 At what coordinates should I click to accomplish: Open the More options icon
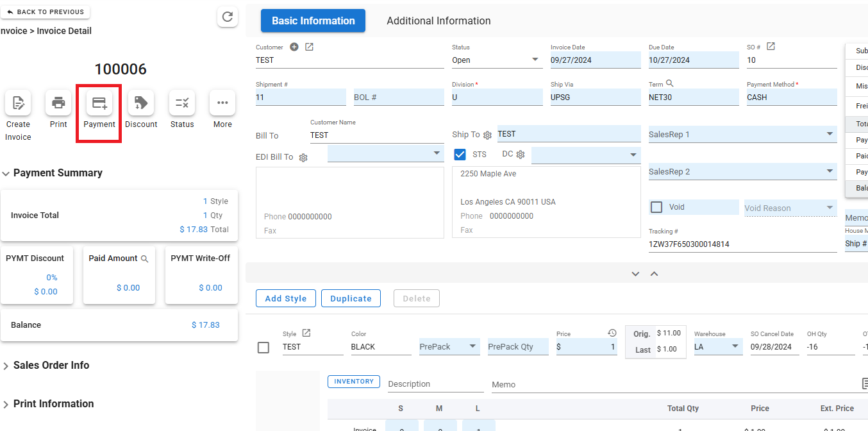click(222, 103)
